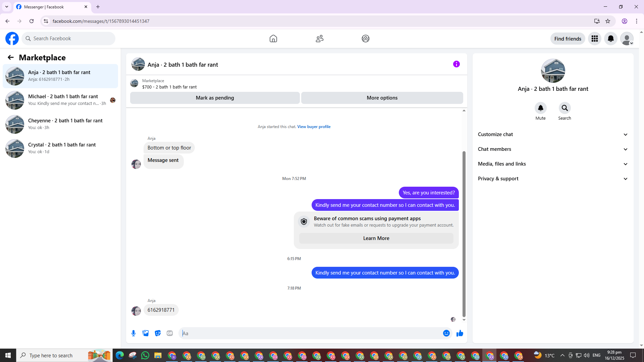
Task: Show hidden system tray icons
Action: click(x=562, y=355)
